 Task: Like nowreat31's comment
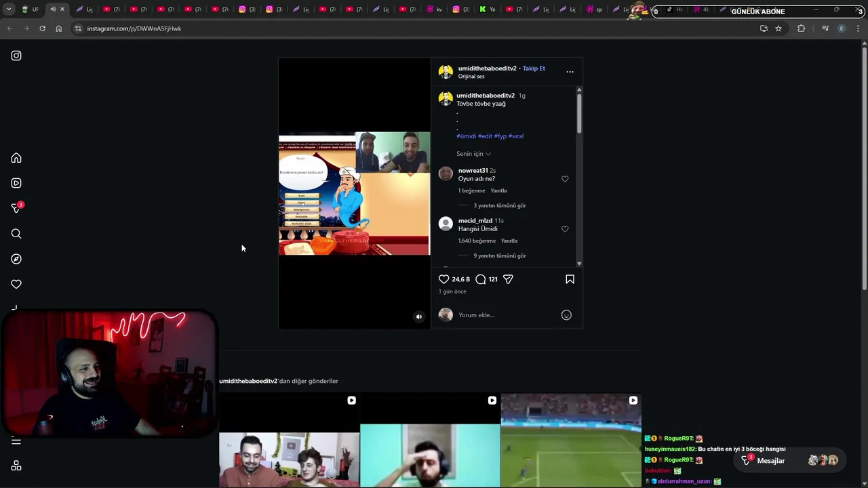coord(565,179)
